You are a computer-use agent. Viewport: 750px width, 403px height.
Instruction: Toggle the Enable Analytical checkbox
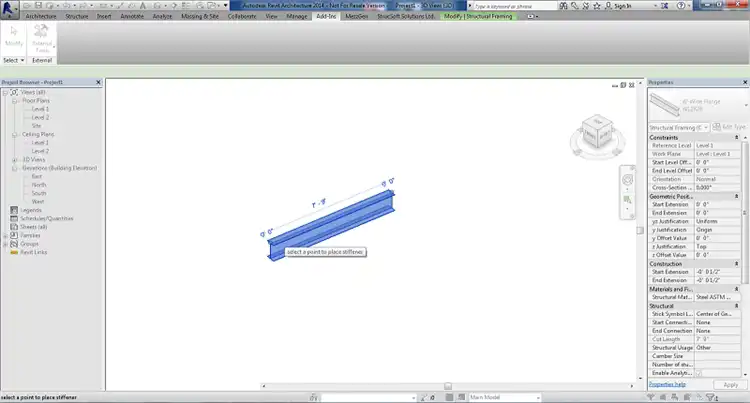[699, 373]
